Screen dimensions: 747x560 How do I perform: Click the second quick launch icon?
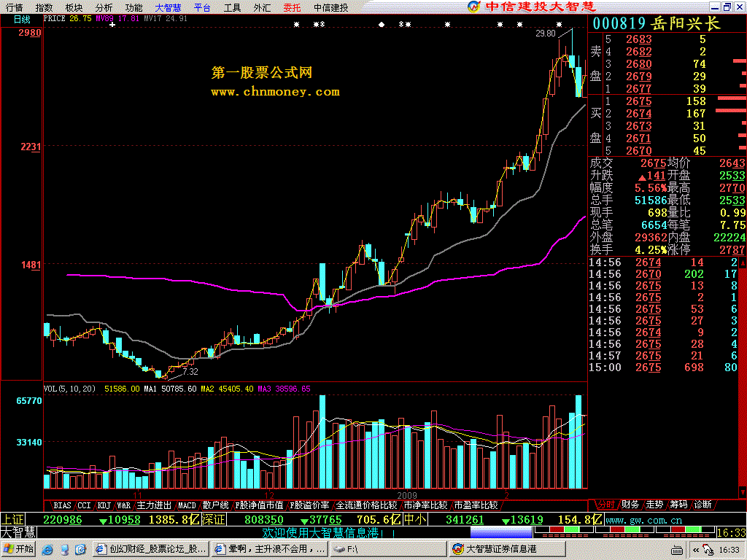65,550
